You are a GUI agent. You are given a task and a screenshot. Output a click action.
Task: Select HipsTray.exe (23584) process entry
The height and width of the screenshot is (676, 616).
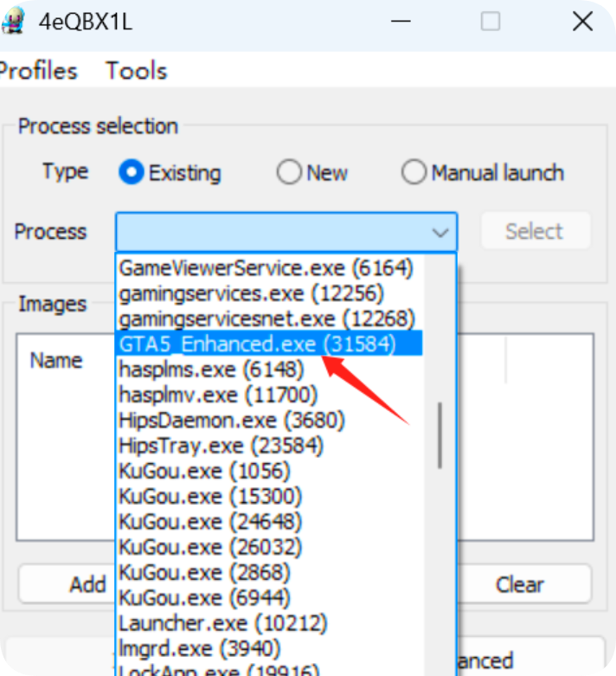221,446
